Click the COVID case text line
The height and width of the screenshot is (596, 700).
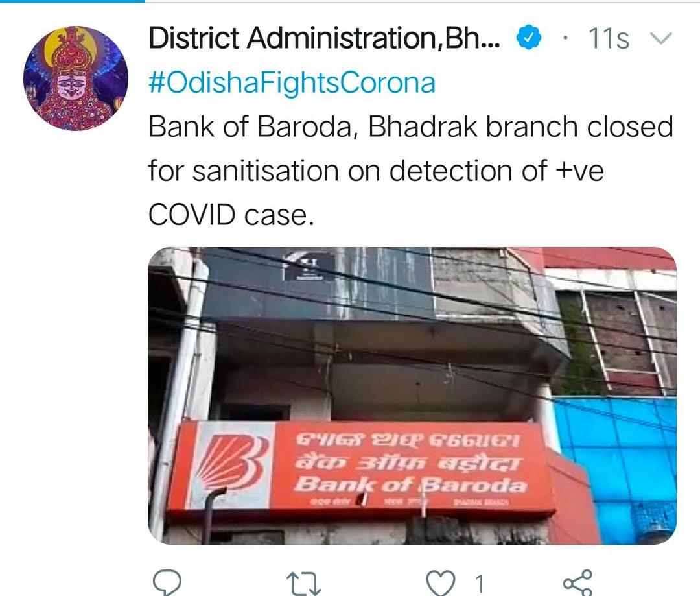(231, 215)
